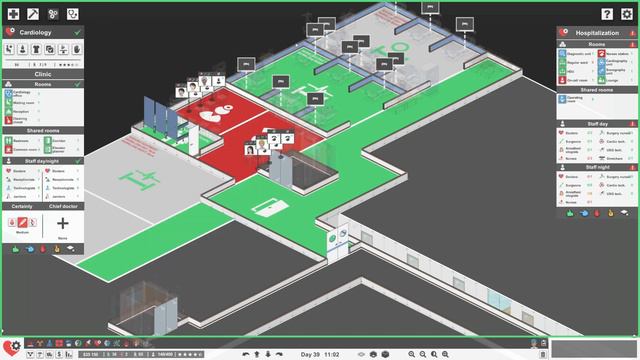This screenshot has width=640, height=360.
Task: Click the graduation cap icon in Hospitalization panel
Action: 624,213
